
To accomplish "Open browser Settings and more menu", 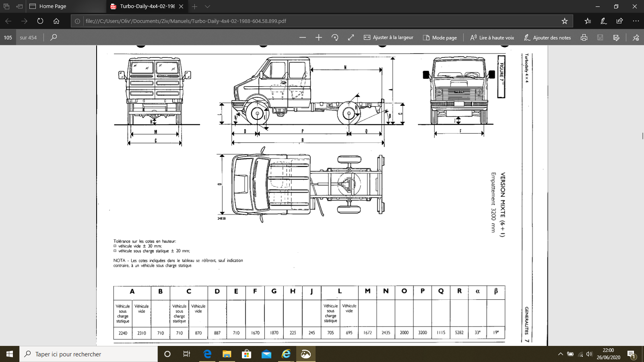I will 636,21.
